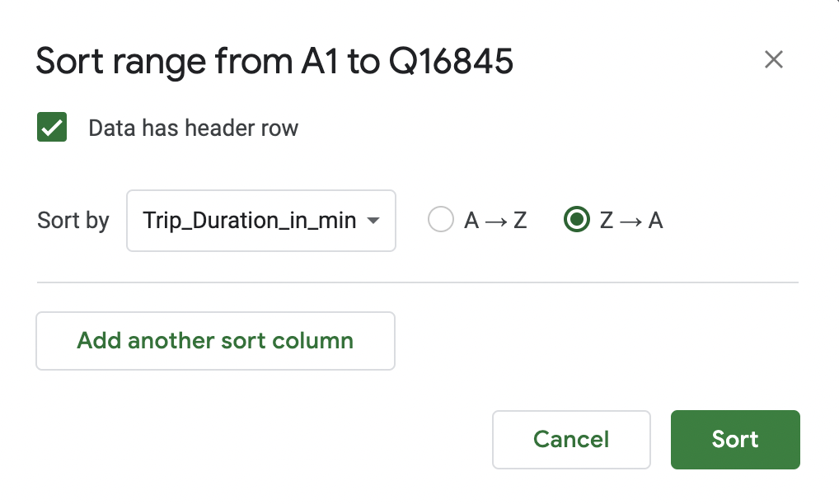Add another sort column
Viewport: 839px width, 504px height.
pyautogui.click(x=215, y=341)
